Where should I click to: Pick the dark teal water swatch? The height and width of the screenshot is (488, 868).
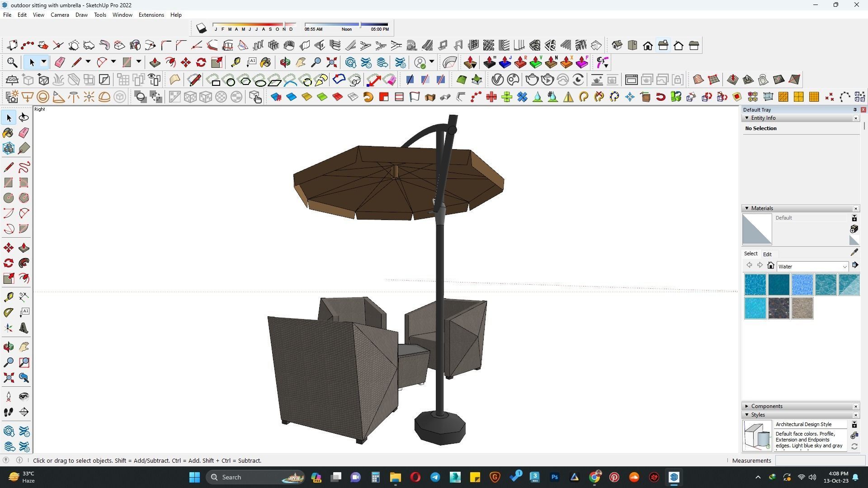[x=779, y=285]
